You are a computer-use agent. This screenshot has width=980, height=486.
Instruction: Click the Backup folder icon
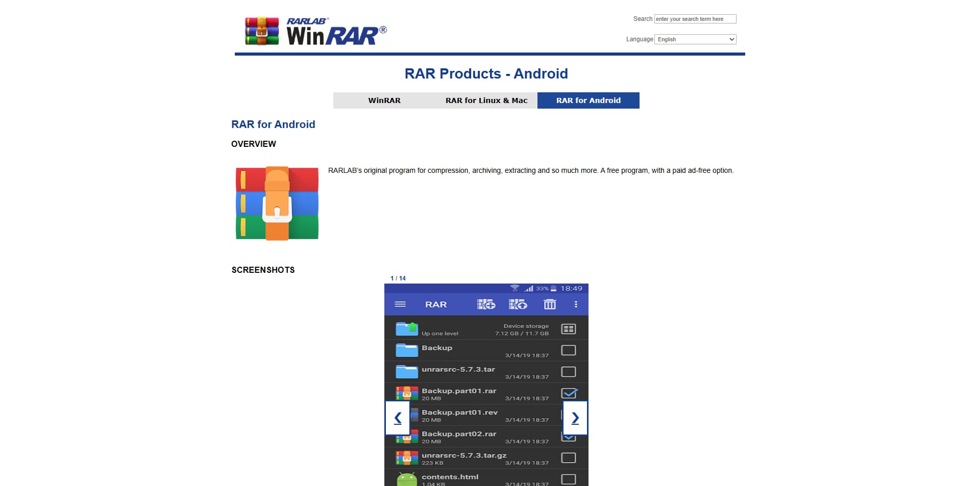(407, 350)
